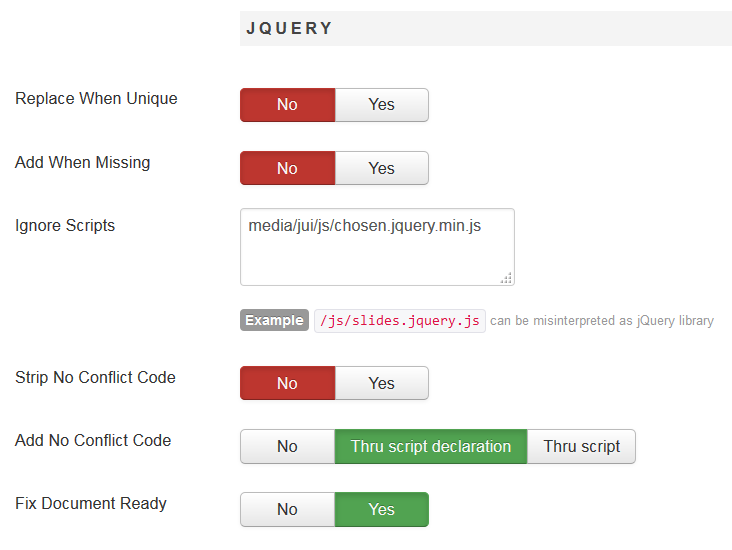Click the /js/slides.jquery.js example code

point(400,321)
